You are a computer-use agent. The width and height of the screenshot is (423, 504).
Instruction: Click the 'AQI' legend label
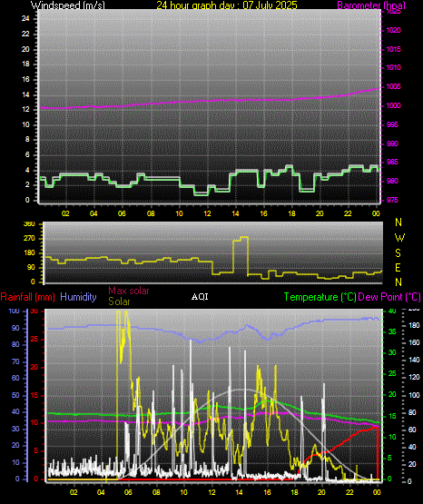[x=200, y=297]
